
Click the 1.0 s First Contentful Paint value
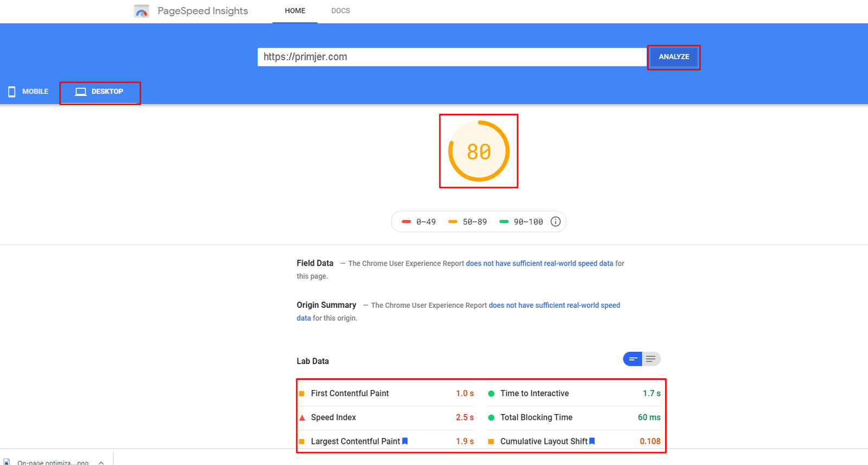click(x=464, y=393)
